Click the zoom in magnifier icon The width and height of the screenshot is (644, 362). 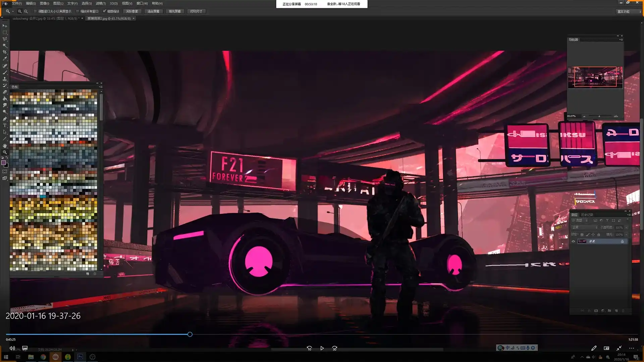point(20,11)
